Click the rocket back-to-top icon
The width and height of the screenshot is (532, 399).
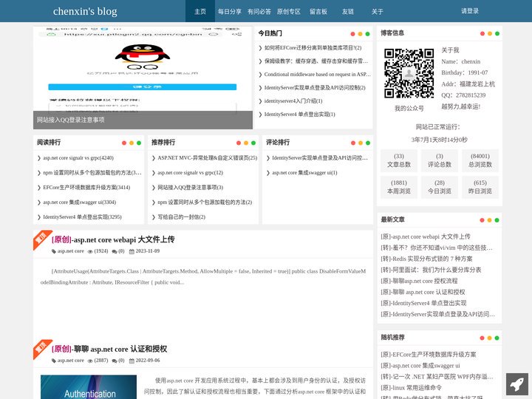[x=516, y=384]
